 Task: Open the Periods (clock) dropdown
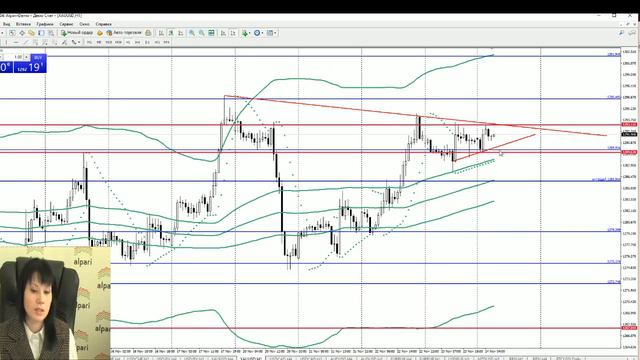258,33
